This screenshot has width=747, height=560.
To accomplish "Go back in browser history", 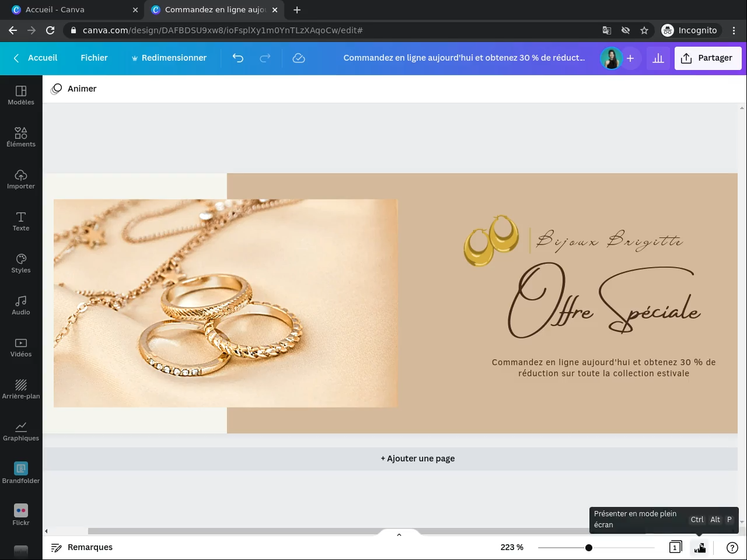I will click(x=13, y=30).
